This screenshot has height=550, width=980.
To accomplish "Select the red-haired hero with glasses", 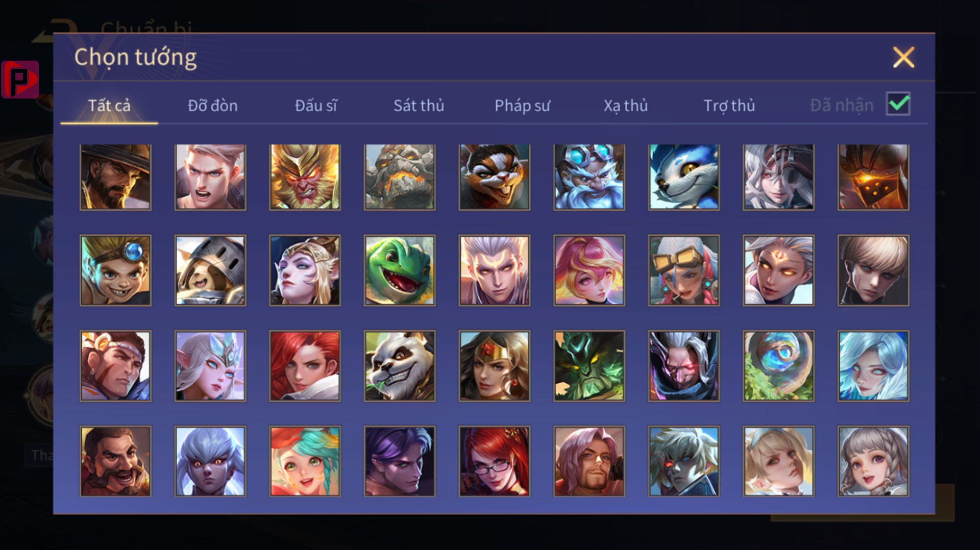I will click(x=495, y=461).
